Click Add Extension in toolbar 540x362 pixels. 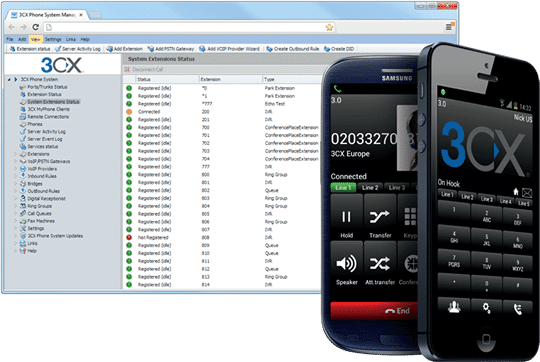[124, 49]
